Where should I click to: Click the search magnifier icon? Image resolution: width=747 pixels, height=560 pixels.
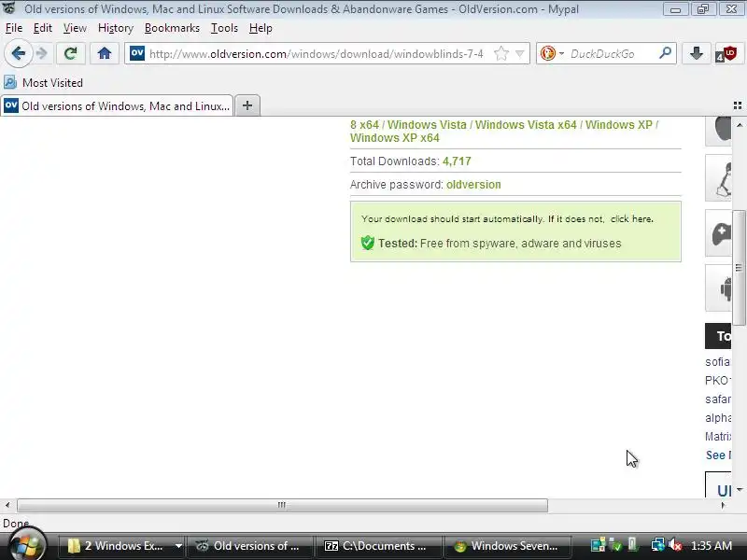tap(665, 53)
